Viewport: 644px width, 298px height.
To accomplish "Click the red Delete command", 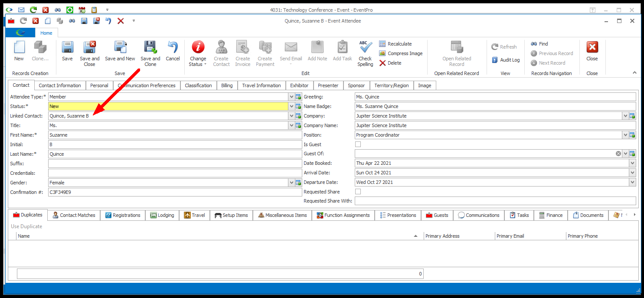I will pos(390,63).
